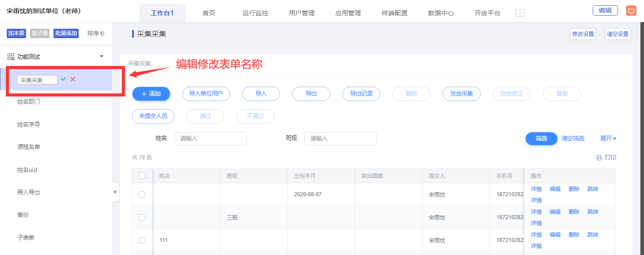
Task: Check the row with name 111
Action: click(142, 240)
